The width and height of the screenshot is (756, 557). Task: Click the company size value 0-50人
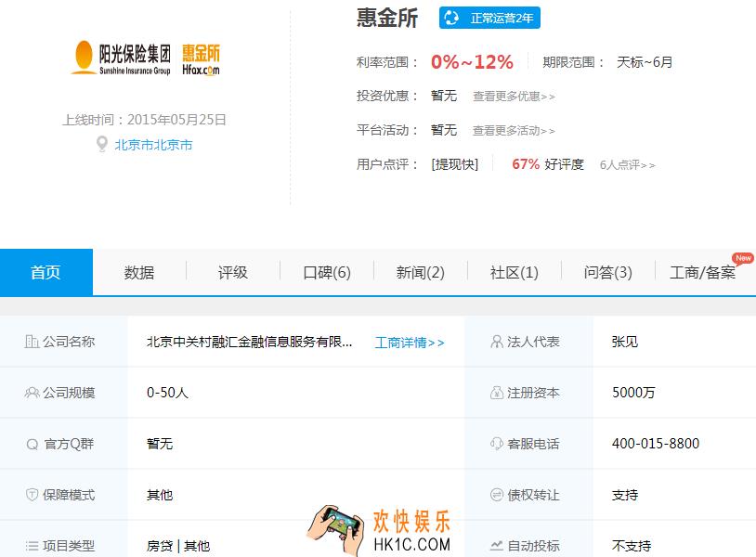167,393
